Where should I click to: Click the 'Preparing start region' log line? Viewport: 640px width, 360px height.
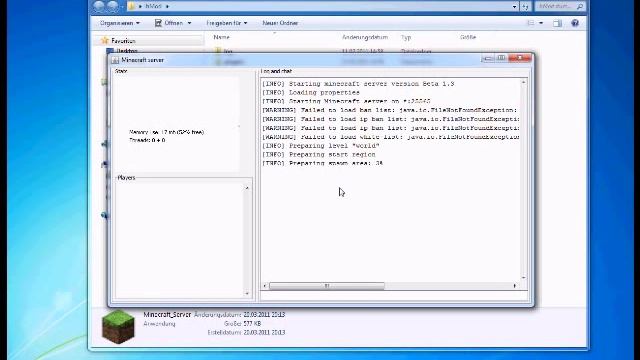coord(319,155)
